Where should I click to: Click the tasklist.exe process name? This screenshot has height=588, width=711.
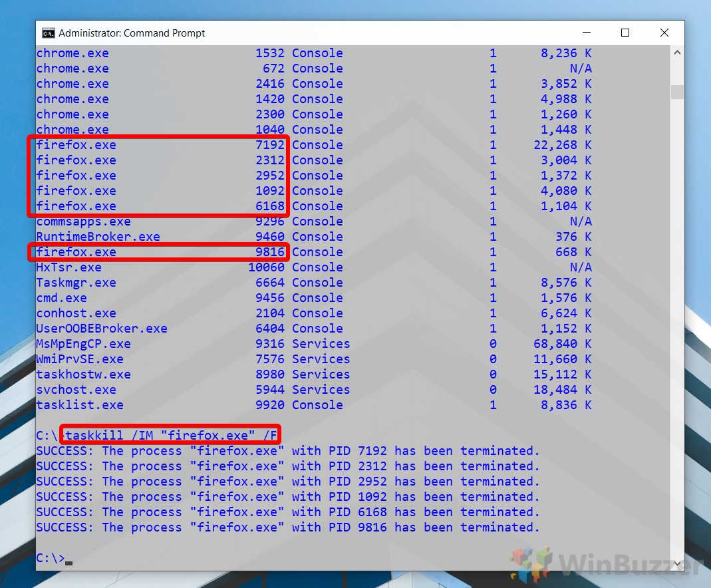(80, 405)
